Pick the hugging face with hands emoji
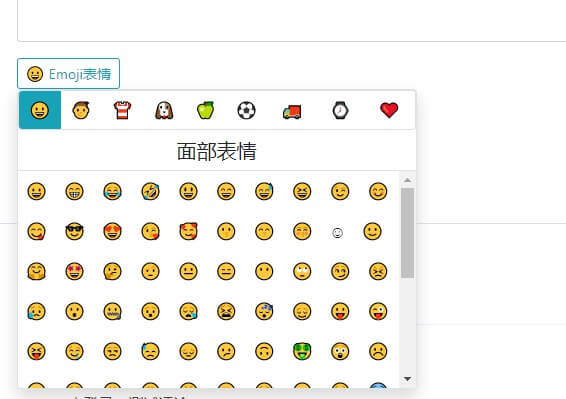566x399 pixels. [x=36, y=272]
